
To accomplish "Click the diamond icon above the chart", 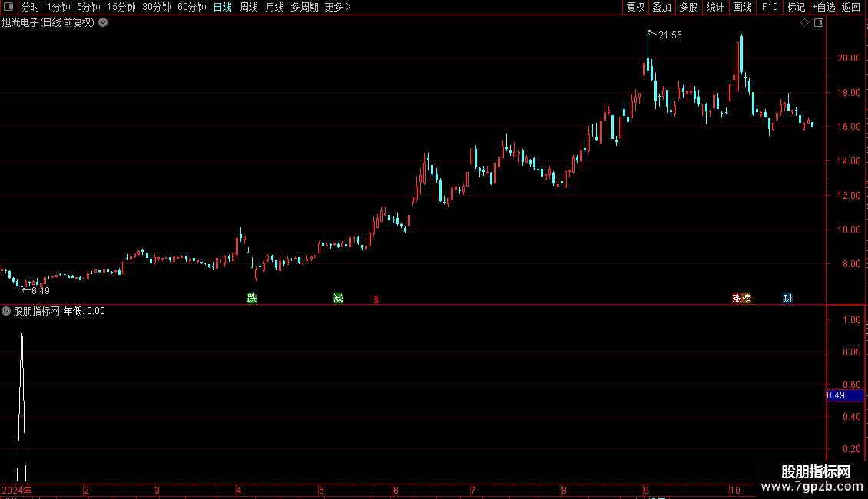I will pyautogui.click(x=804, y=23).
